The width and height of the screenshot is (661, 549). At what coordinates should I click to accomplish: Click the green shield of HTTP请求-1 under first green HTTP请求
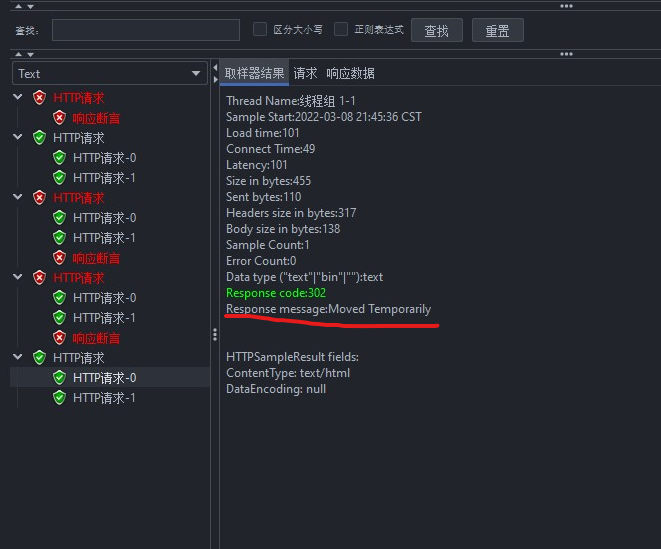point(59,178)
